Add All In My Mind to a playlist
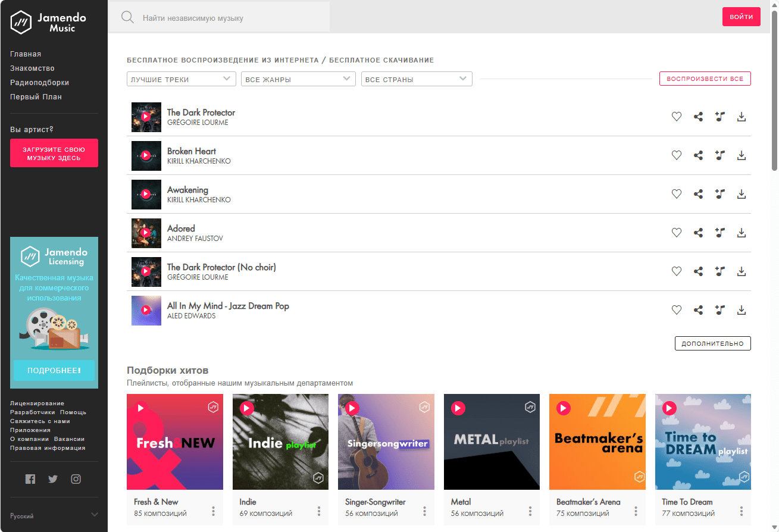 [720, 310]
